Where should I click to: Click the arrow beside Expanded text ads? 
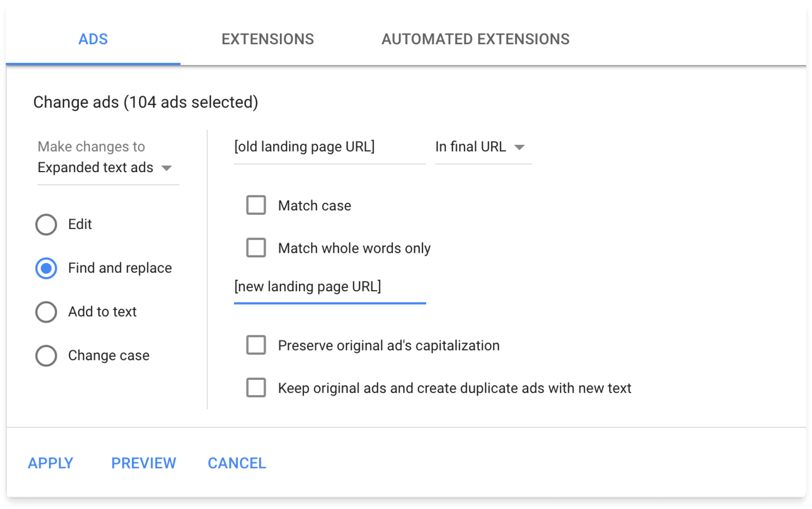167,168
